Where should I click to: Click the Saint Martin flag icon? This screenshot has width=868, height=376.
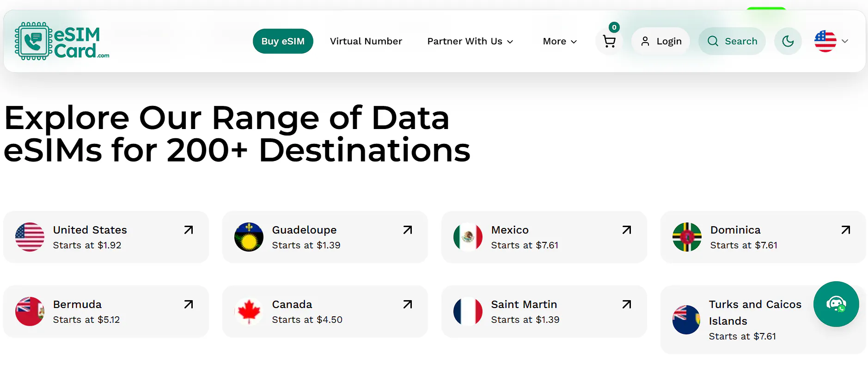click(x=468, y=311)
